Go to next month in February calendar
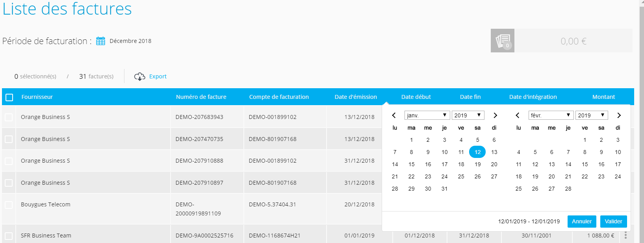644x243 pixels. click(x=619, y=115)
